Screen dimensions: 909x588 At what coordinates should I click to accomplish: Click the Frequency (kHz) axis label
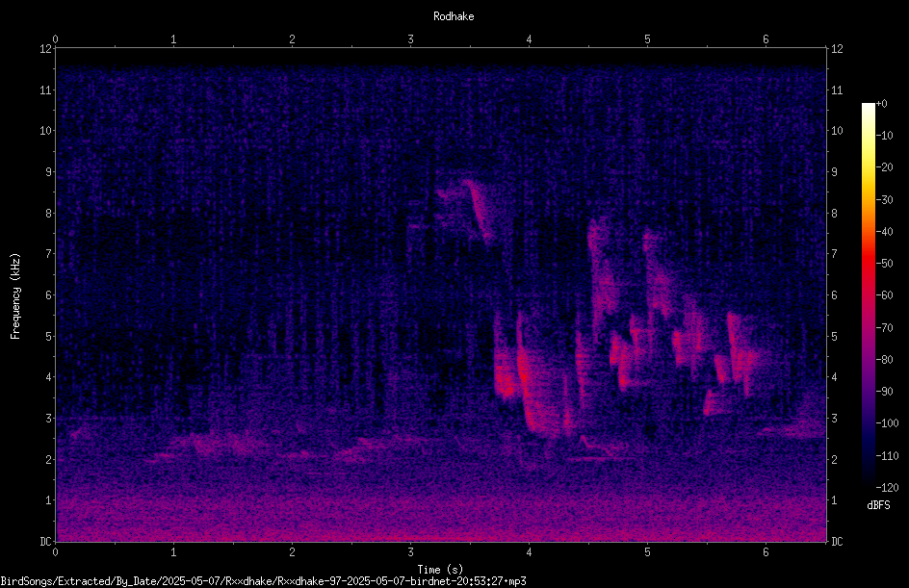click(15, 296)
